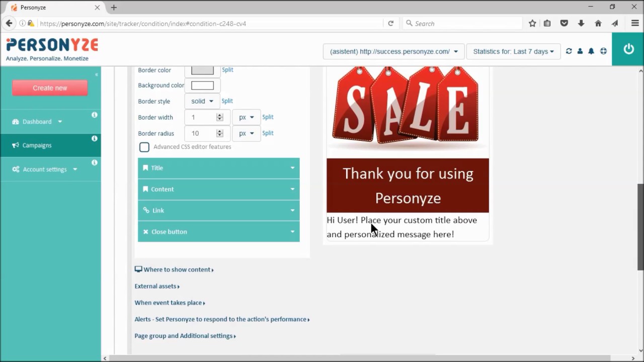Click the browser home icon

(598, 23)
